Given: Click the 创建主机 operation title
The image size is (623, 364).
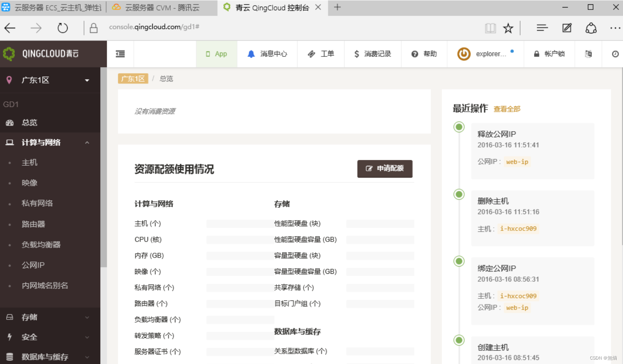Looking at the screenshot, I should 493,347.
